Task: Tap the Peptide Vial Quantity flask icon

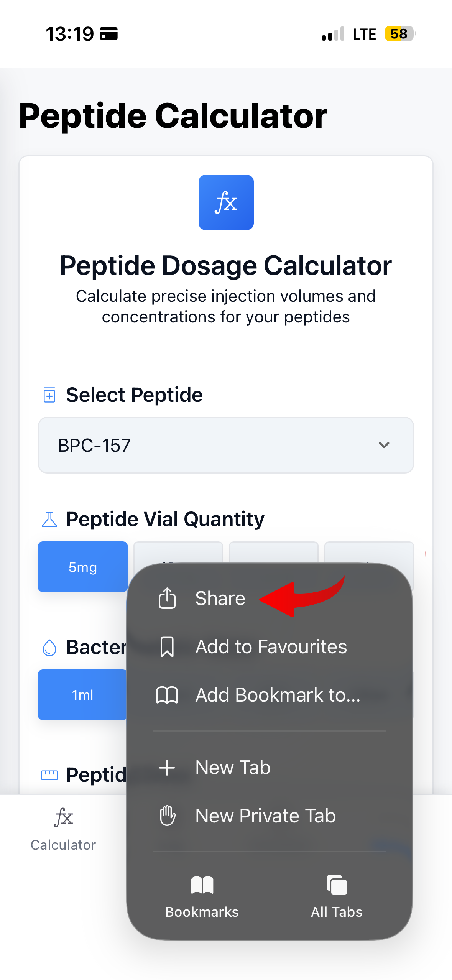Action: click(49, 520)
